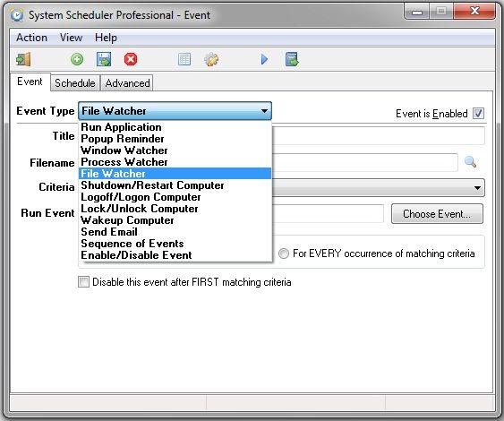Delete the event with red X icon
The image size is (504, 421).
coord(131,59)
